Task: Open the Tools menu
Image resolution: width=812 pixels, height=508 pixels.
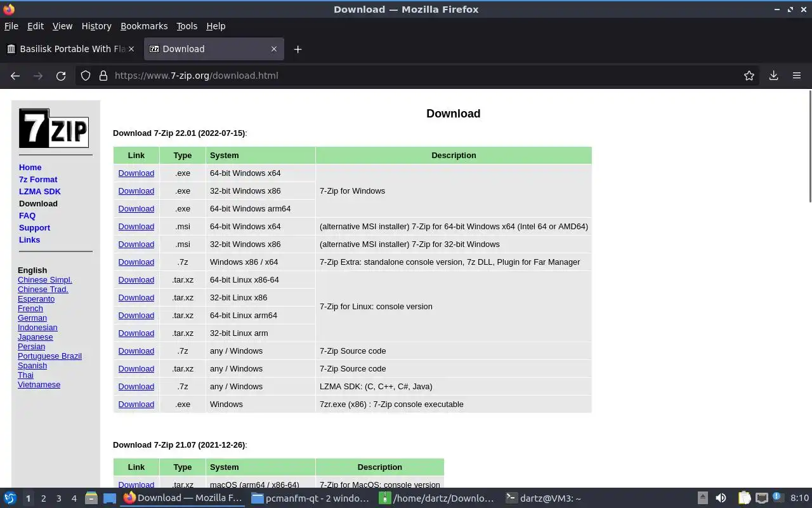Action: 187,26
